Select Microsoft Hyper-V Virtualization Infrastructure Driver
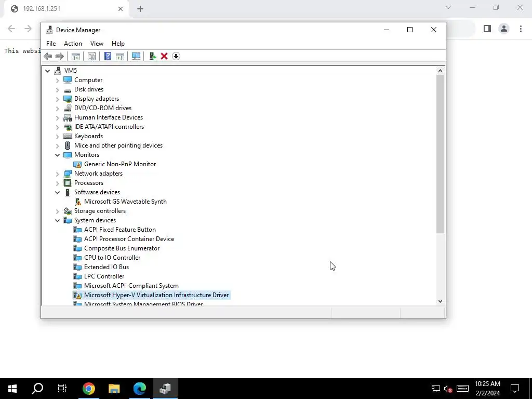Viewport: 532px width, 399px height. pyautogui.click(x=156, y=295)
